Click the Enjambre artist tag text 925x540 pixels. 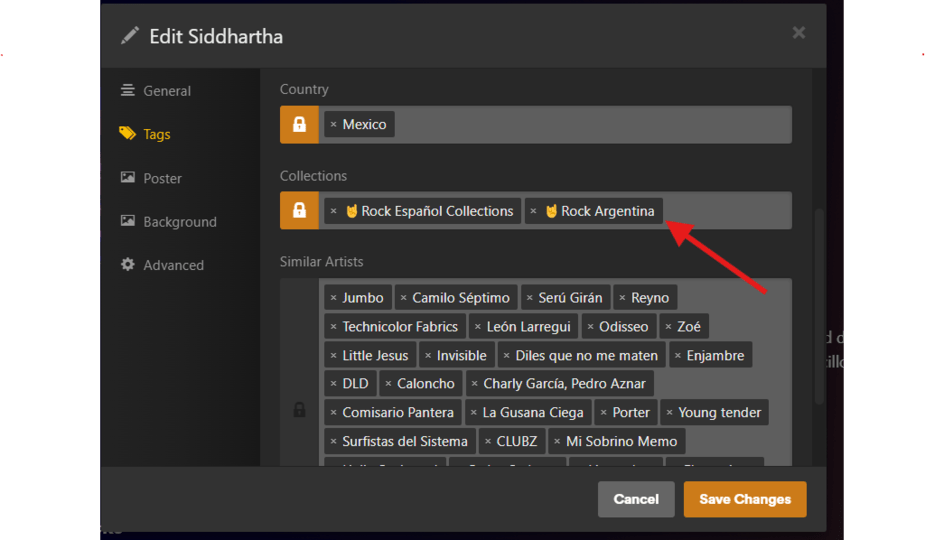tap(716, 356)
